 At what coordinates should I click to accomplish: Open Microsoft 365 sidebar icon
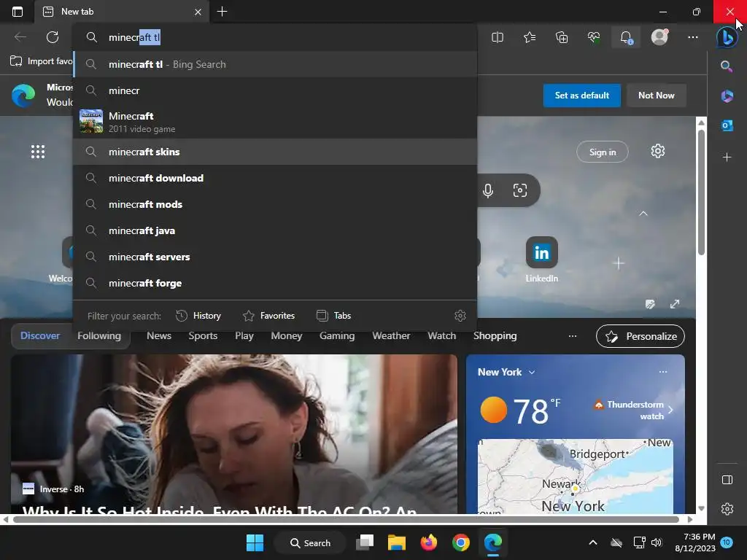(x=727, y=96)
